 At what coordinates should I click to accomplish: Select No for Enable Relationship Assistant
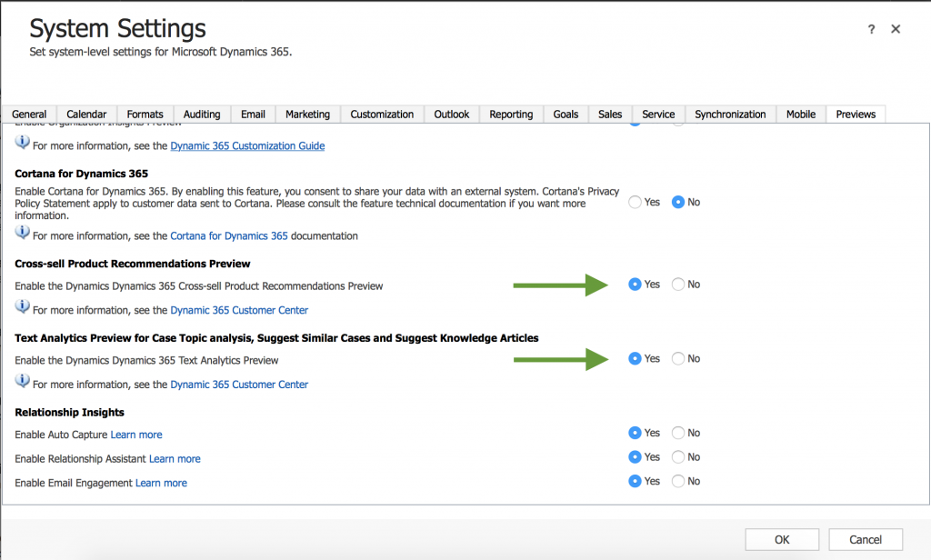[x=678, y=457]
